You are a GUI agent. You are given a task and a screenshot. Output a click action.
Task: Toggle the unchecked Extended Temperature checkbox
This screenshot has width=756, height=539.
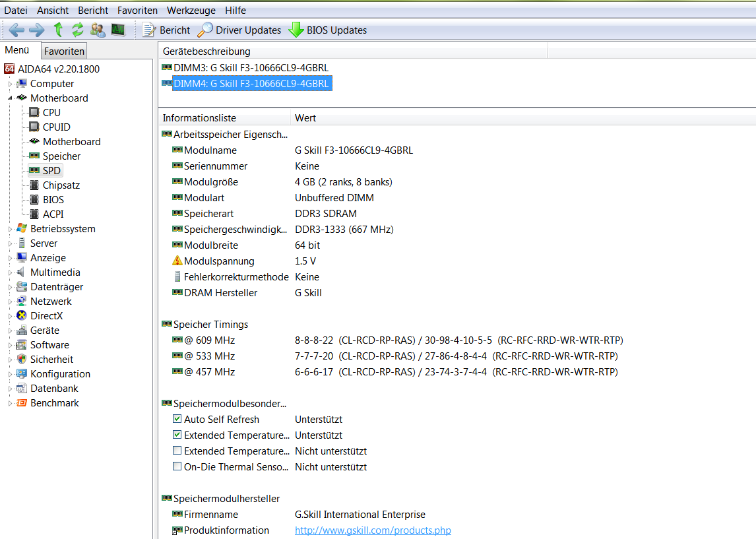coord(177,451)
